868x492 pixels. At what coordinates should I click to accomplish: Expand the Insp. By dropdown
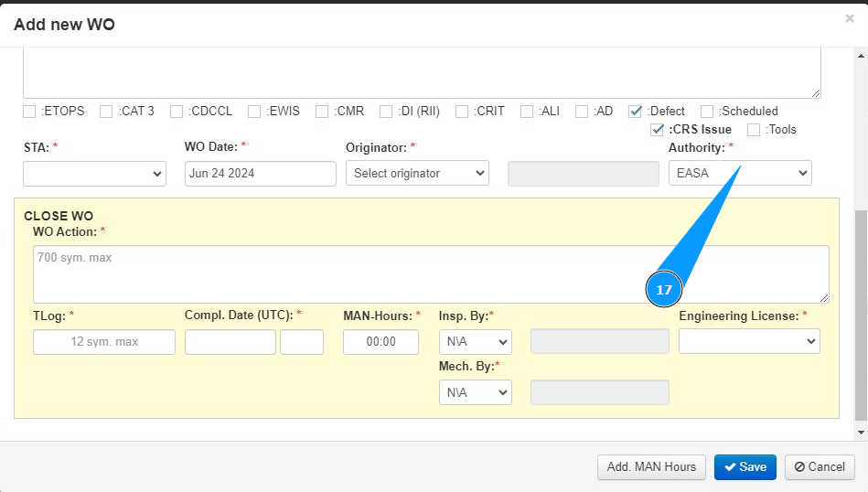click(475, 342)
